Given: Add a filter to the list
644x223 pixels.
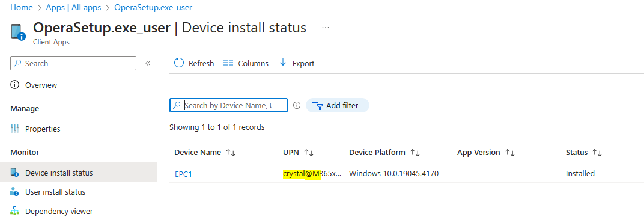Looking at the screenshot, I should click(x=337, y=106).
